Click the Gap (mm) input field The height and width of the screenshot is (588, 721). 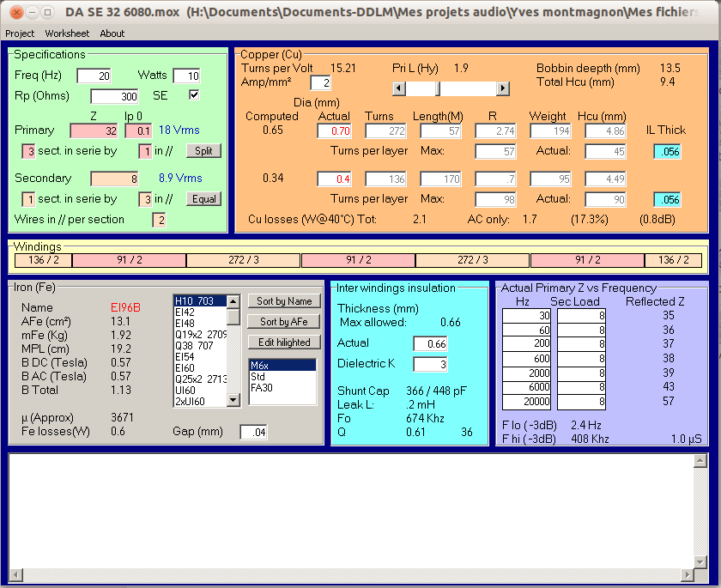[253, 432]
